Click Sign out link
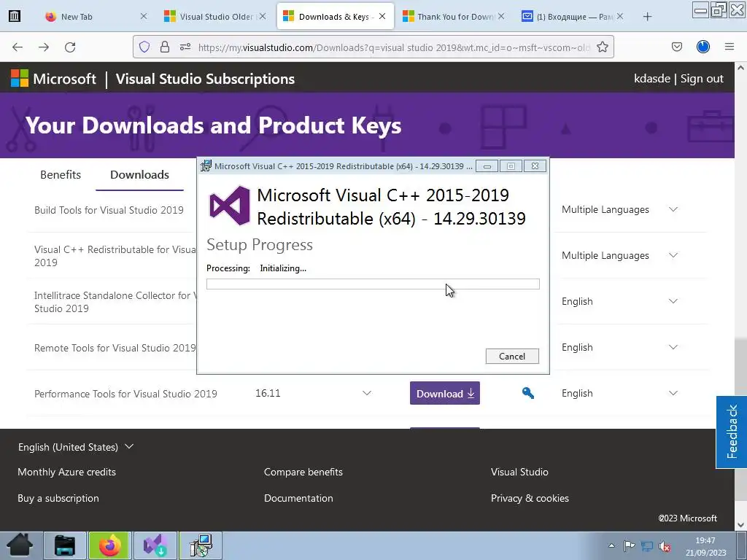This screenshot has width=747, height=560. [702, 79]
